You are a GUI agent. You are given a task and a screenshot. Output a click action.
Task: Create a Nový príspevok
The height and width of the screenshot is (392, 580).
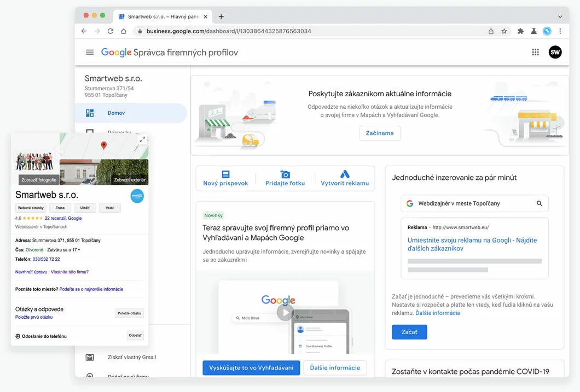225,178
